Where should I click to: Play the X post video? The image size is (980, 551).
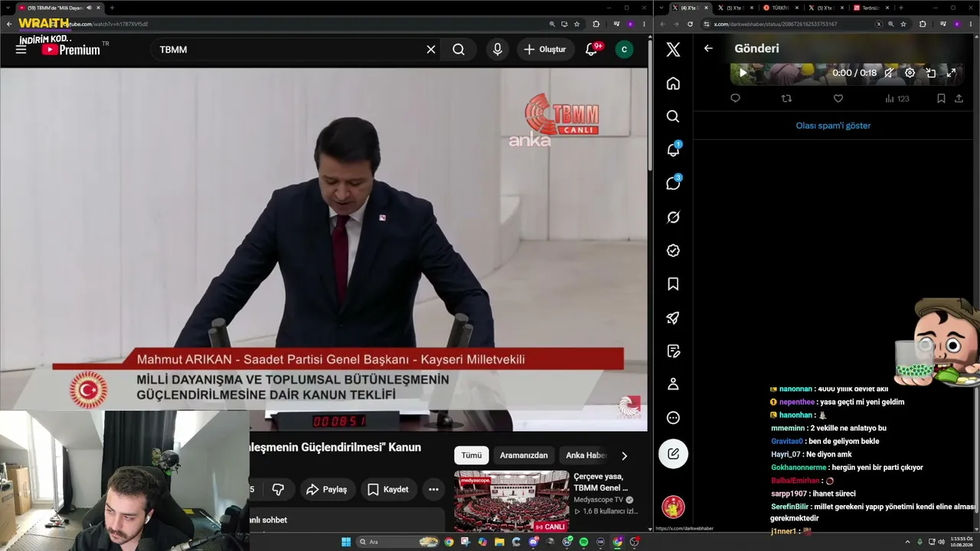click(x=742, y=73)
